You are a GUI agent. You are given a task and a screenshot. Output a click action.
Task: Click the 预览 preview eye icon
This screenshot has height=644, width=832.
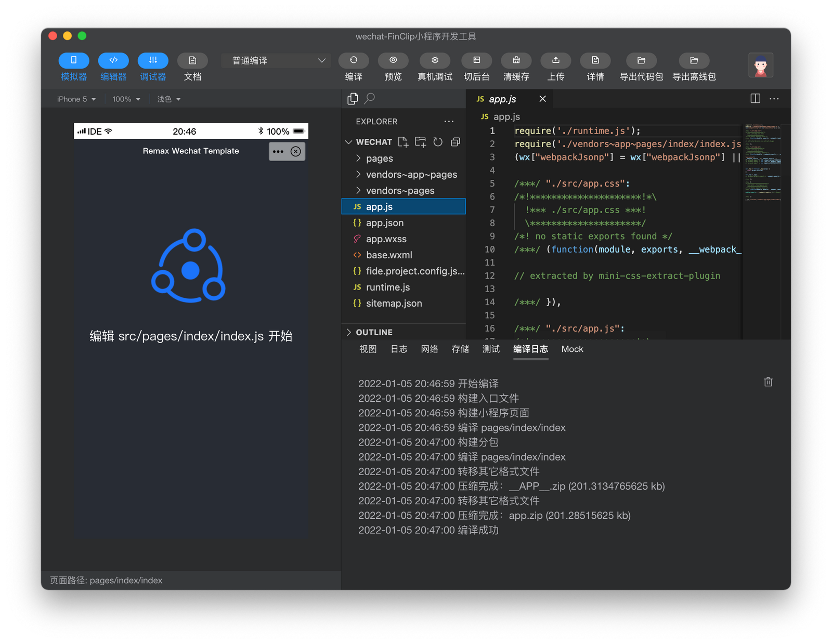point(393,60)
